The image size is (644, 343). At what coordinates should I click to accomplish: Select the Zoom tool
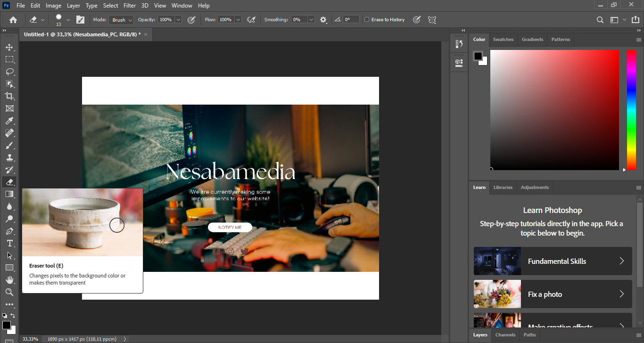click(9, 292)
